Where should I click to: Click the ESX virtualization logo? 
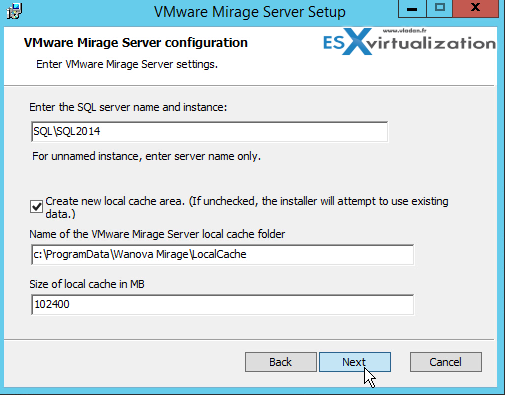pyautogui.click(x=409, y=42)
